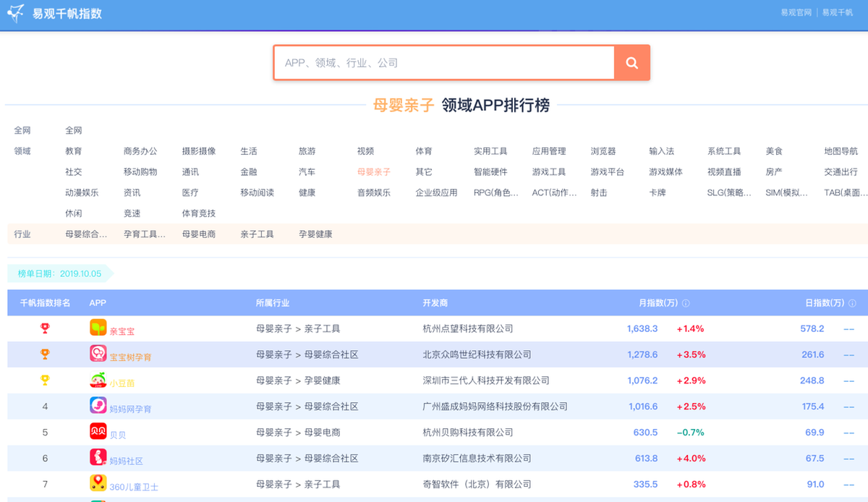Filter by 母婴综合 industry
Viewport: 868px width, 502px height.
(x=87, y=234)
